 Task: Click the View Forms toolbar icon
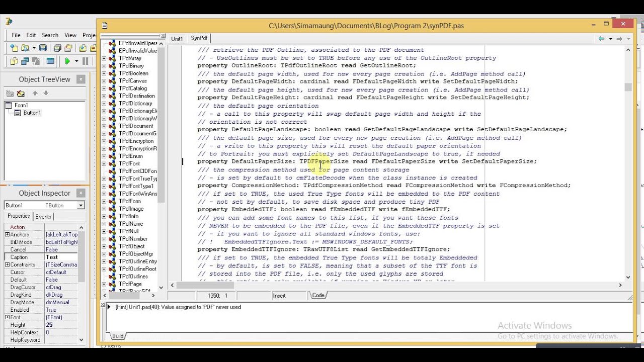(x=25, y=61)
